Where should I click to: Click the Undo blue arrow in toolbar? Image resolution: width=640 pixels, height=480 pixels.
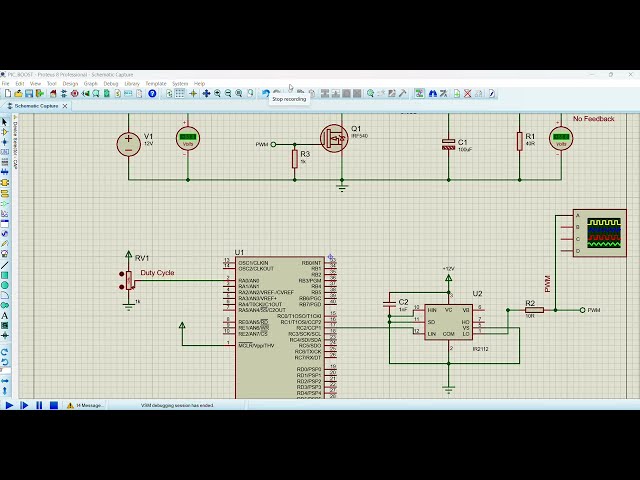click(x=266, y=94)
